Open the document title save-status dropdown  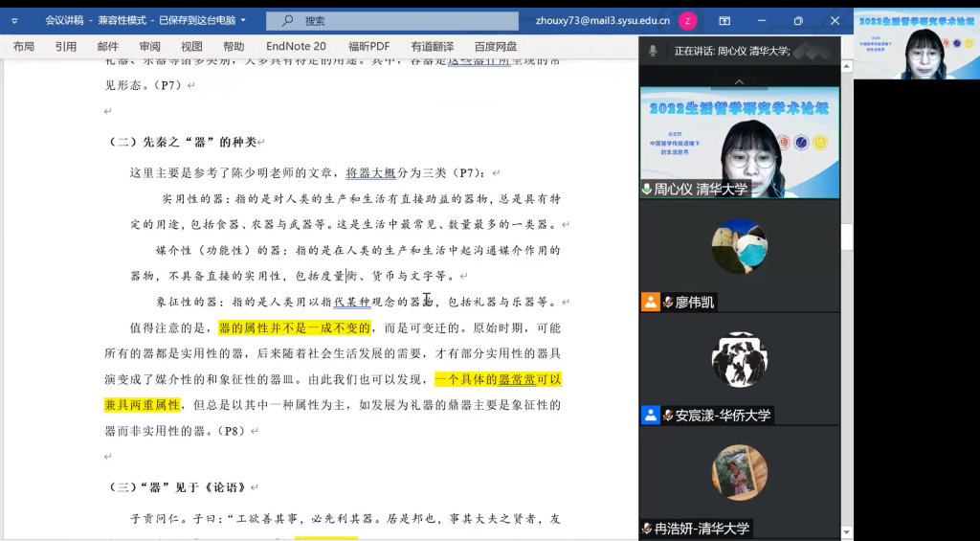pos(243,20)
